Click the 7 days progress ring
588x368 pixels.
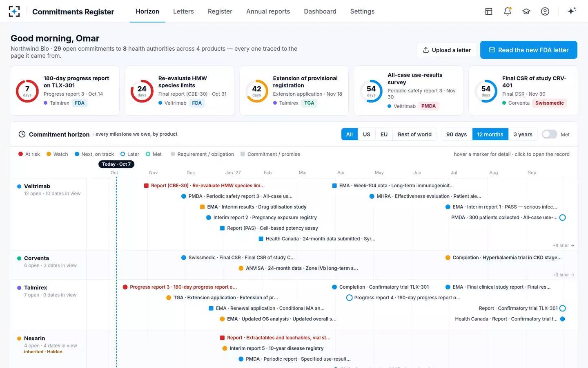coord(27,91)
